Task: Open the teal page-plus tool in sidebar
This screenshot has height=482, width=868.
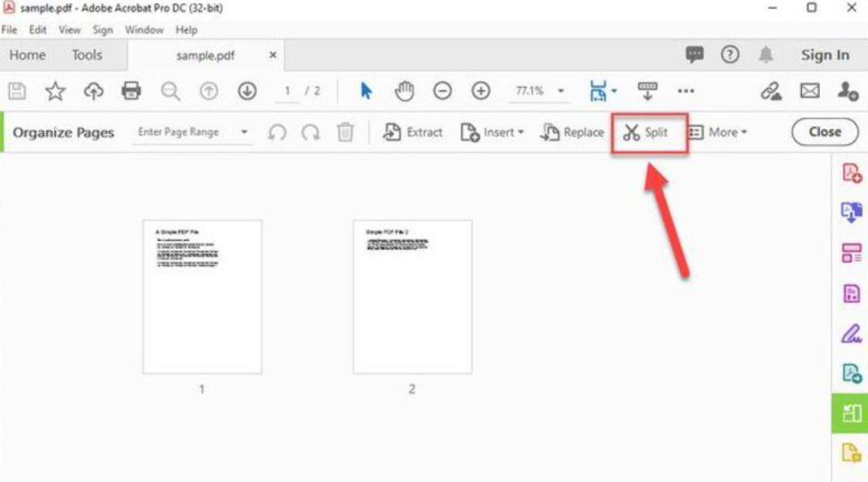Action: pos(852,373)
